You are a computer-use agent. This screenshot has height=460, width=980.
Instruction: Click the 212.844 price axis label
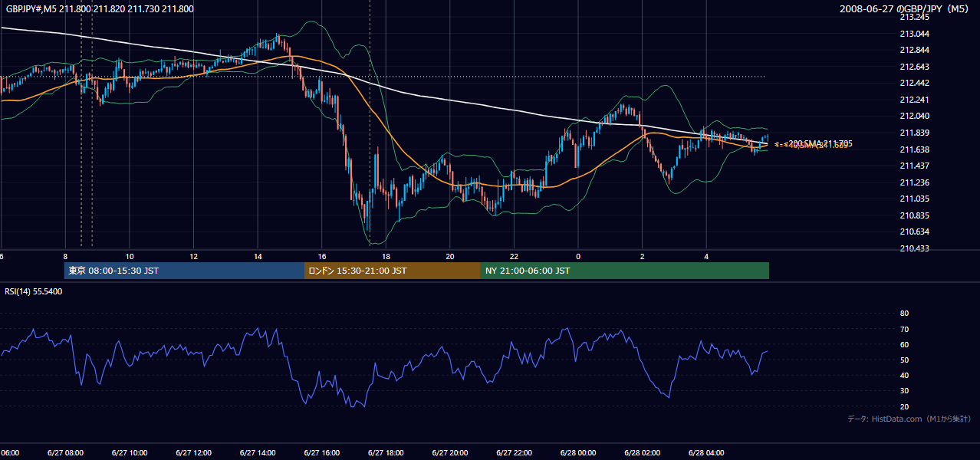(x=914, y=50)
